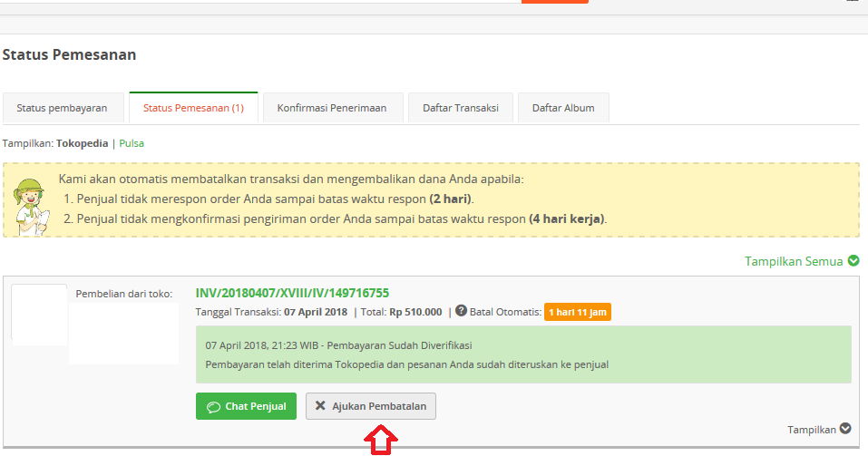Click the 'Pembelian dari toko:' label
The width and height of the screenshot is (868, 456).
[x=124, y=294]
